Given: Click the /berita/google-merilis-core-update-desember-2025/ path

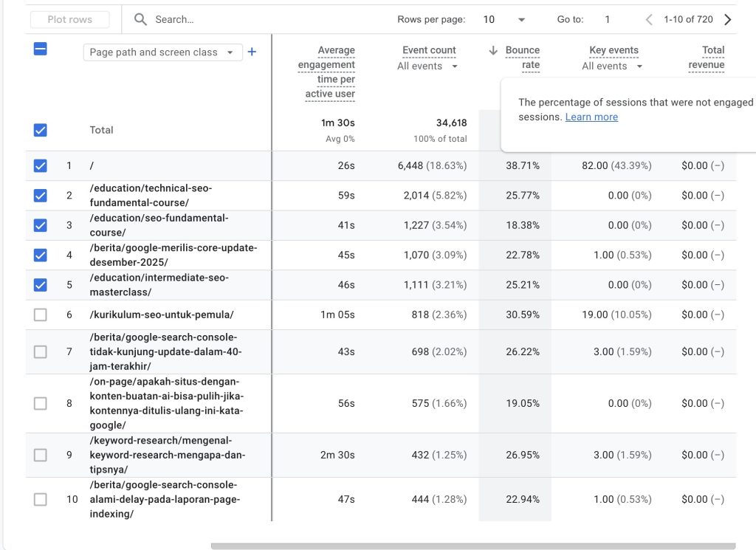Looking at the screenshot, I should (173, 255).
